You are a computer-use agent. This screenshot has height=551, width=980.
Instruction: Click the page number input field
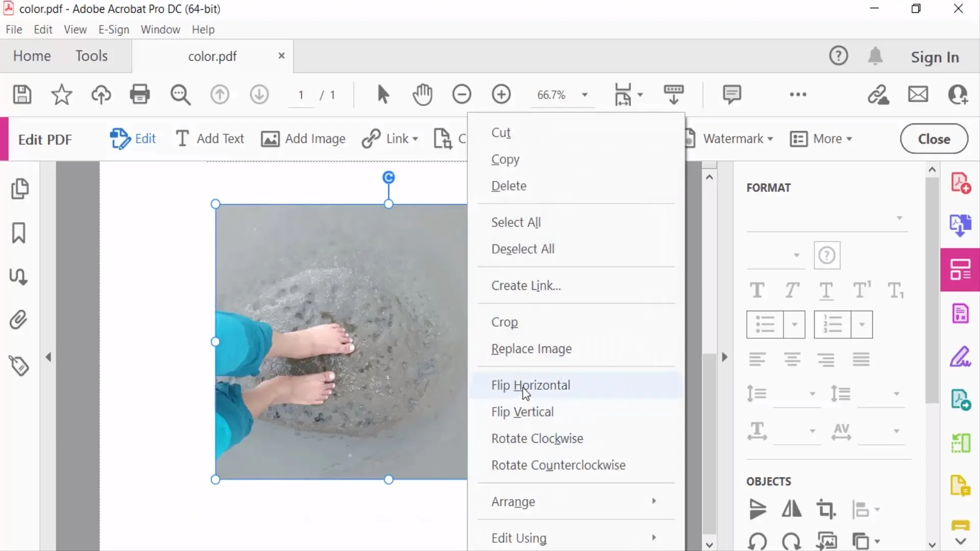pos(301,95)
